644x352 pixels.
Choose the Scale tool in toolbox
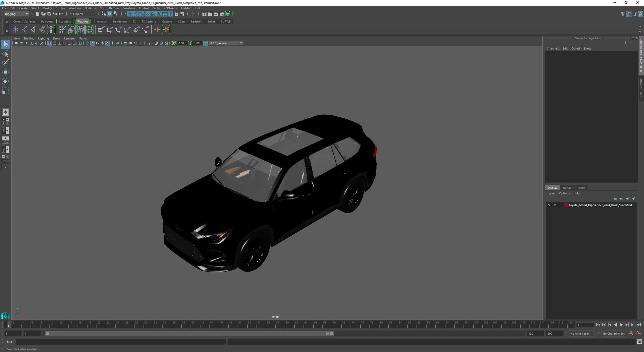(5, 91)
